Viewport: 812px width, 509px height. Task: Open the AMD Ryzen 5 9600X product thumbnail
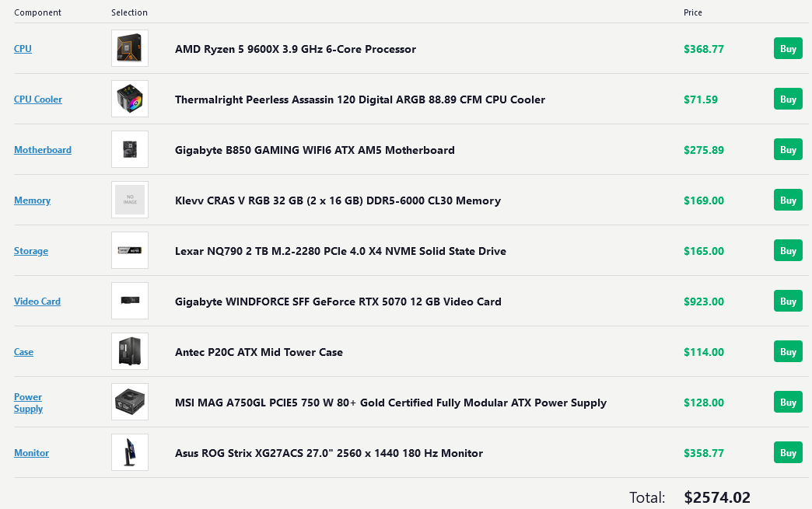click(129, 48)
